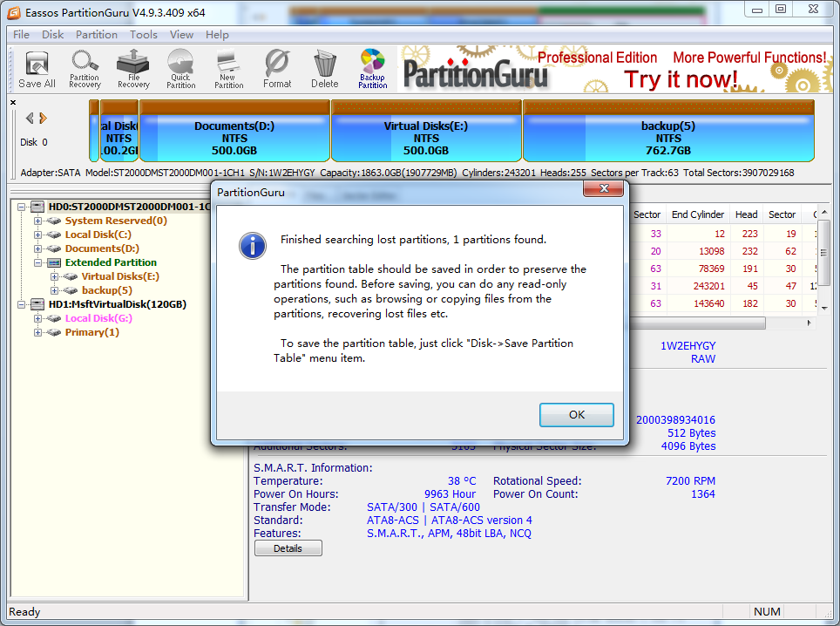This screenshot has height=626, width=840.
Task: Click the Local Disk(G:) partition icon
Action: [x=53, y=318]
